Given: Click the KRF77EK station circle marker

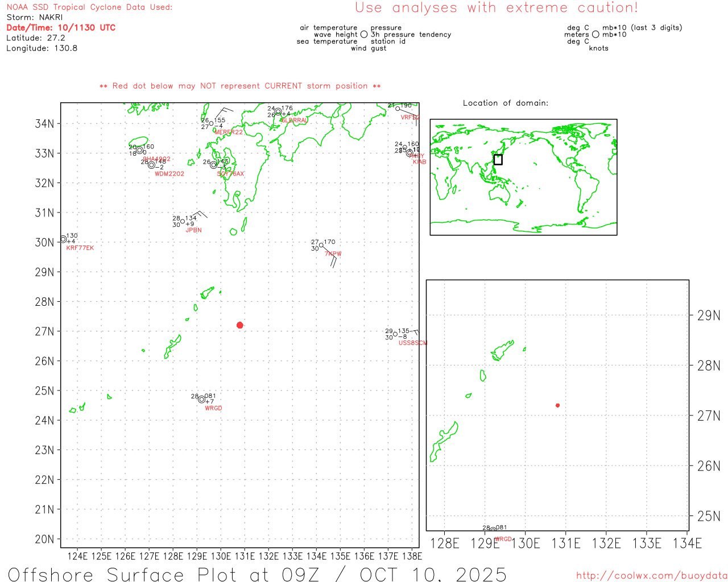Looking at the screenshot, I should (x=63, y=239).
